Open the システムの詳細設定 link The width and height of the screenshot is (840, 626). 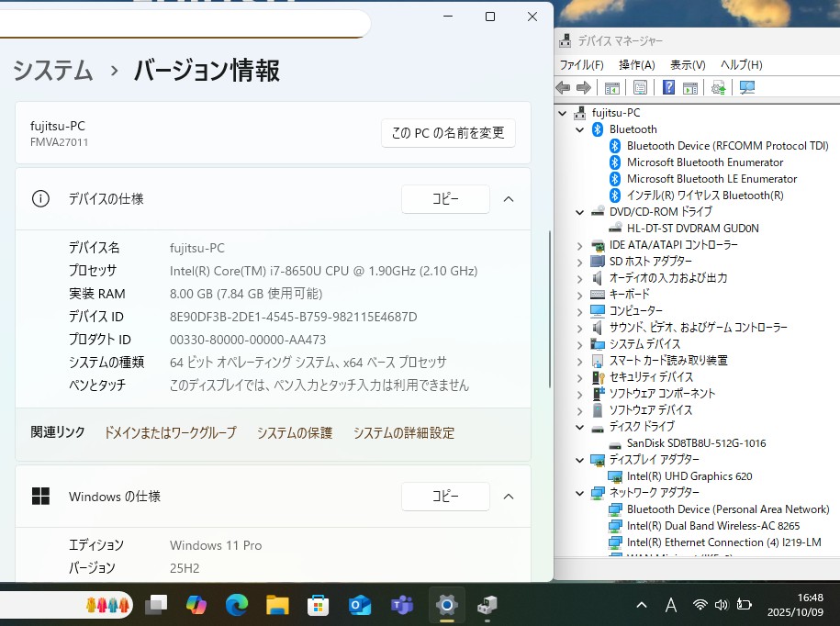403,433
